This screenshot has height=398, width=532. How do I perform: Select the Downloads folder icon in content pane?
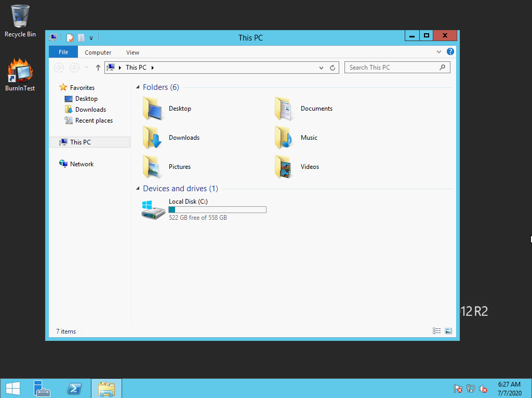tap(153, 137)
